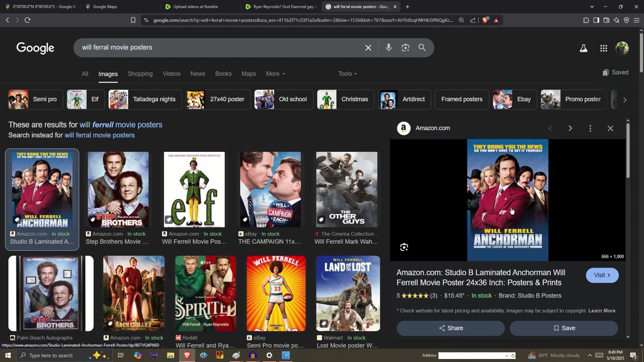The image size is (644, 362).
Task: Open the Elf movie poster thumbnail
Action: click(x=194, y=190)
